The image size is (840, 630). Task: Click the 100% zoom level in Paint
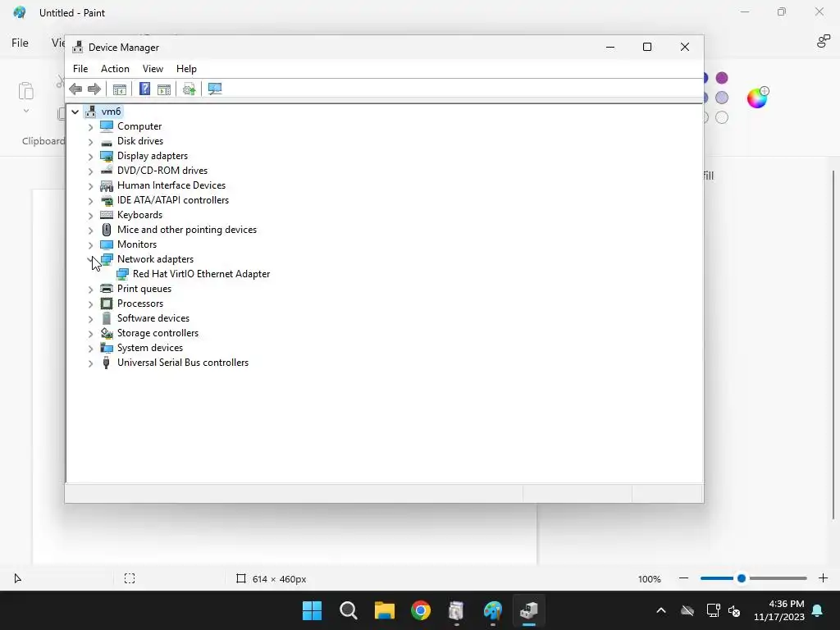click(650, 579)
